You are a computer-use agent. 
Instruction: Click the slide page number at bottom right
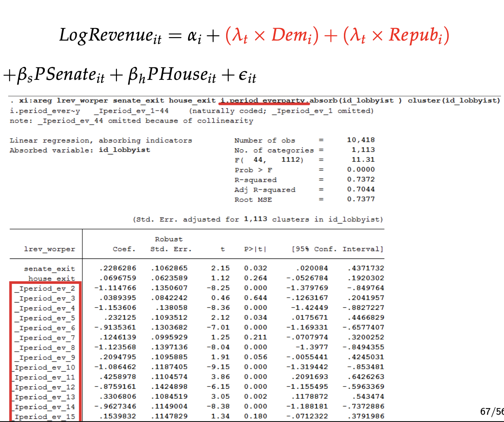[x=492, y=412]
